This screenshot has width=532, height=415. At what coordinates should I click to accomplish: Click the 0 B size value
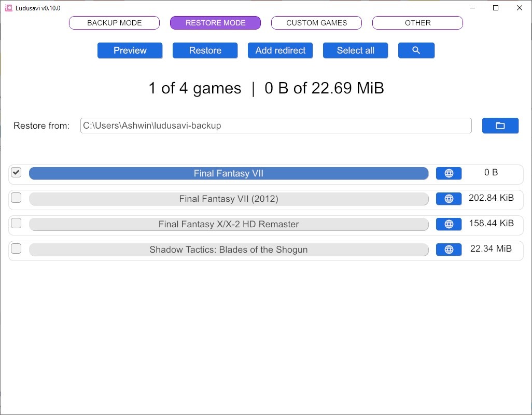click(491, 172)
